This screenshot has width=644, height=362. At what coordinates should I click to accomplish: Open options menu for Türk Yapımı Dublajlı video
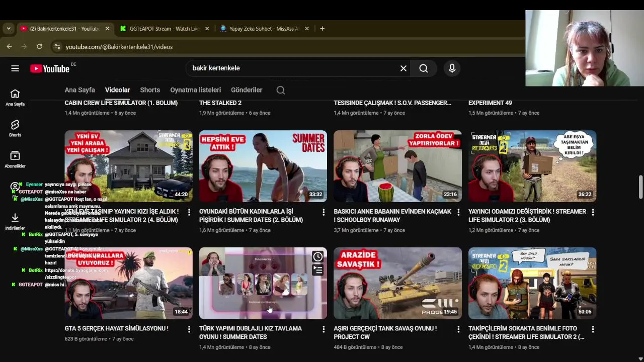pyautogui.click(x=324, y=329)
